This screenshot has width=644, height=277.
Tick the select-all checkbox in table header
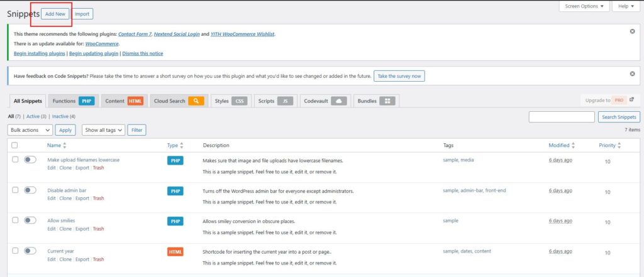(x=15, y=145)
